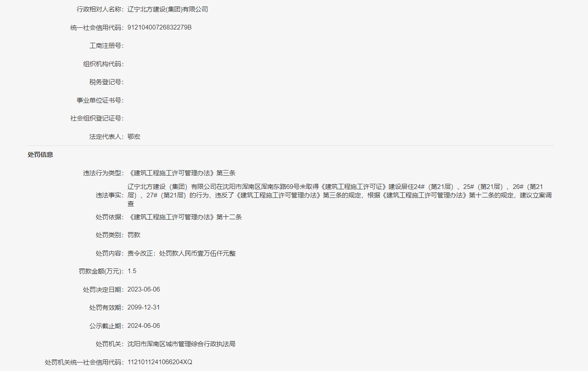The height and width of the screenshot is (371, 588).
Task: Click the "社会组织登记证号:" label
Action: (97, 118)
